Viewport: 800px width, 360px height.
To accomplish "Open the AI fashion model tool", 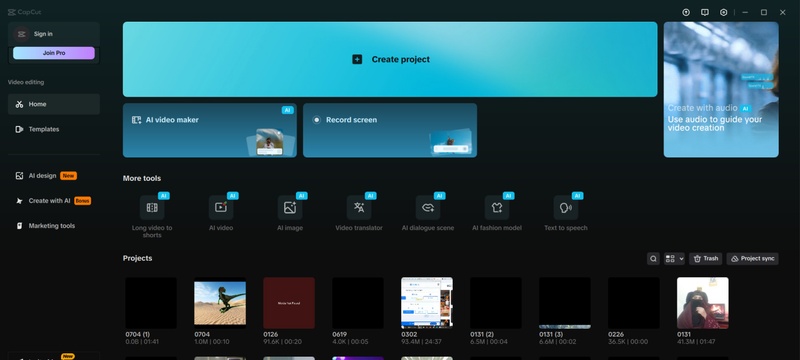I will pyautogui.click(x=497, y=208).
